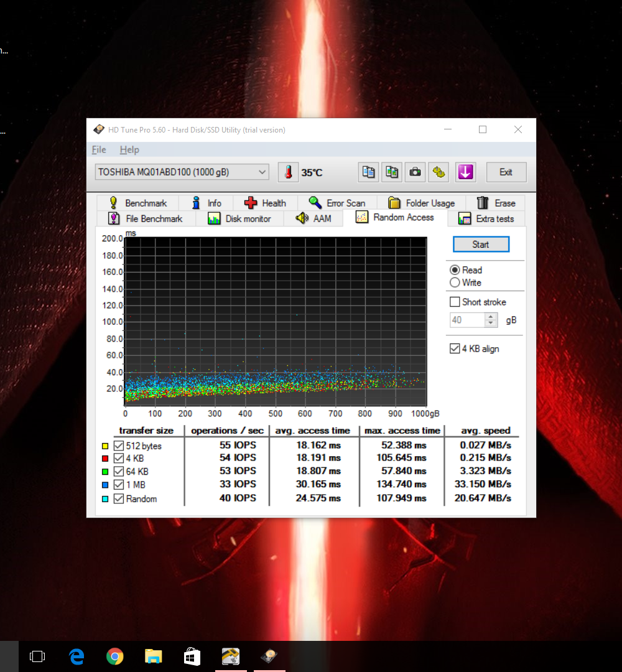Open the Extra tests tab
Screen dimensions: 622x672
point(486,218)
